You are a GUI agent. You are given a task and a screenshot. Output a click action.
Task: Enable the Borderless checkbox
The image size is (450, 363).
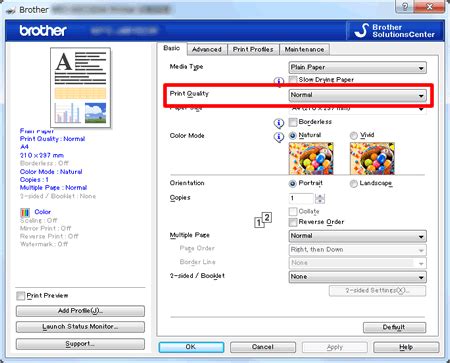pyautogui.click(x=293, y=122)
